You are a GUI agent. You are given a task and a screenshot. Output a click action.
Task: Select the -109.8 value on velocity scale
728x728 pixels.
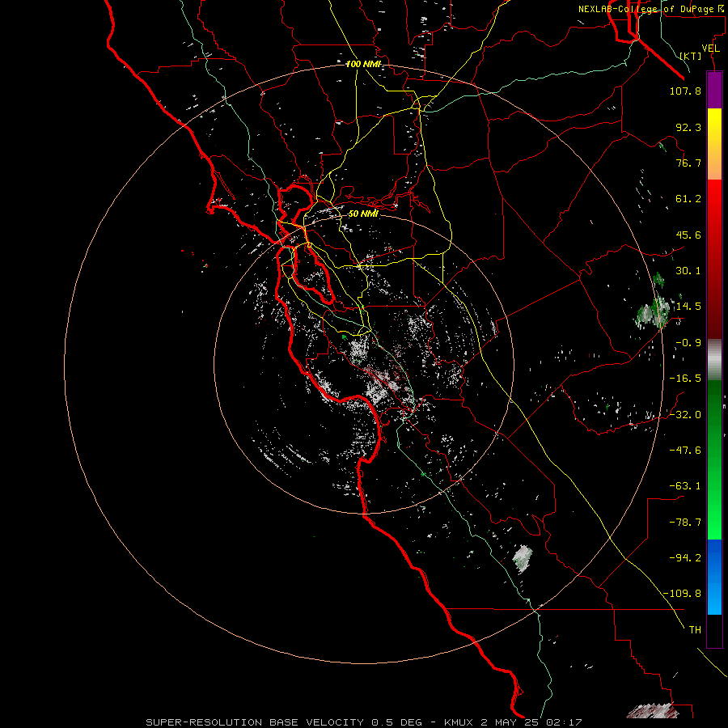point(683,594)
